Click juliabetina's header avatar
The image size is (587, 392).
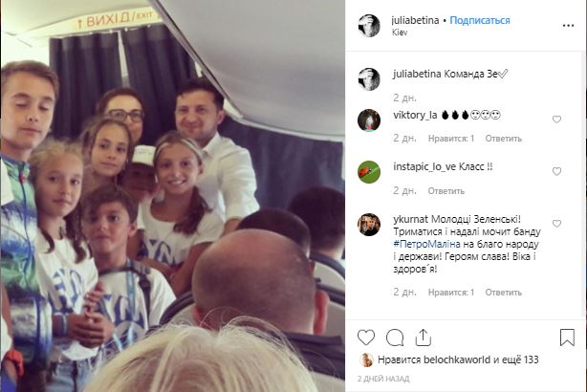pos(369,26)
